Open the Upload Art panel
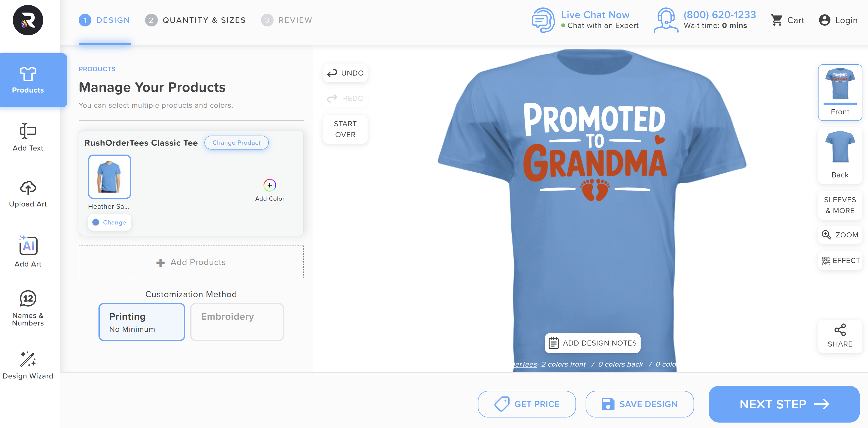The image size is (868, 428). point(28,194)
